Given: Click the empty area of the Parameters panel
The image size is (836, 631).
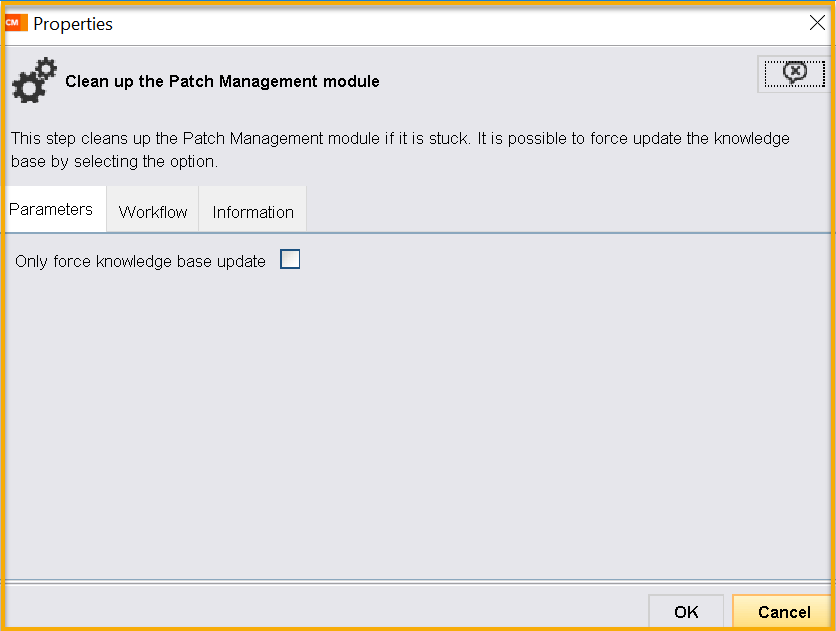Looking at the screenshot, I should 418,420.
